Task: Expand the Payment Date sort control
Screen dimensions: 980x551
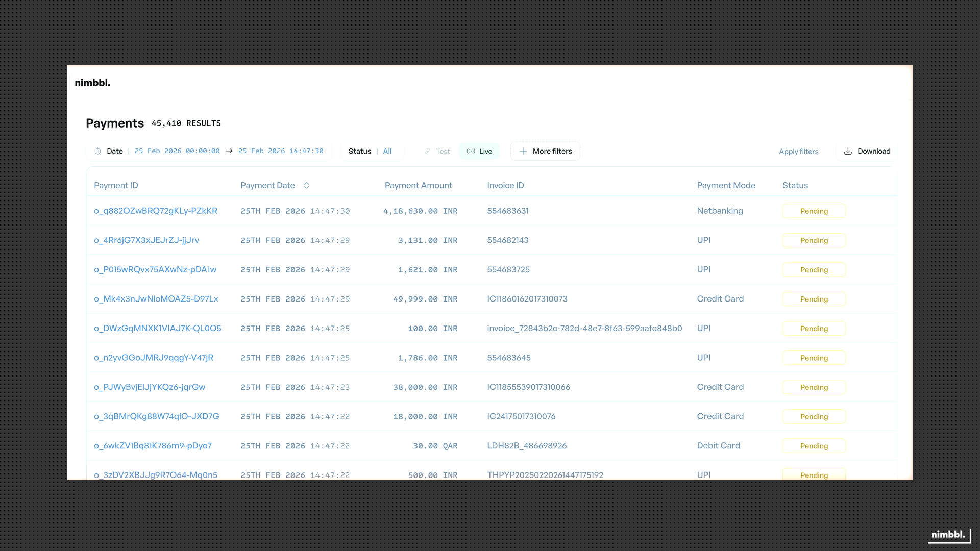Action: [x=307, y=185]
